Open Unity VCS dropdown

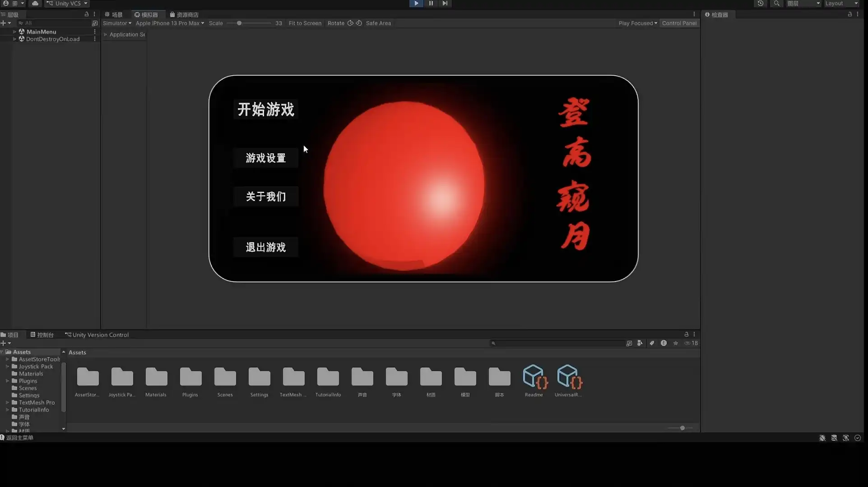67,3
